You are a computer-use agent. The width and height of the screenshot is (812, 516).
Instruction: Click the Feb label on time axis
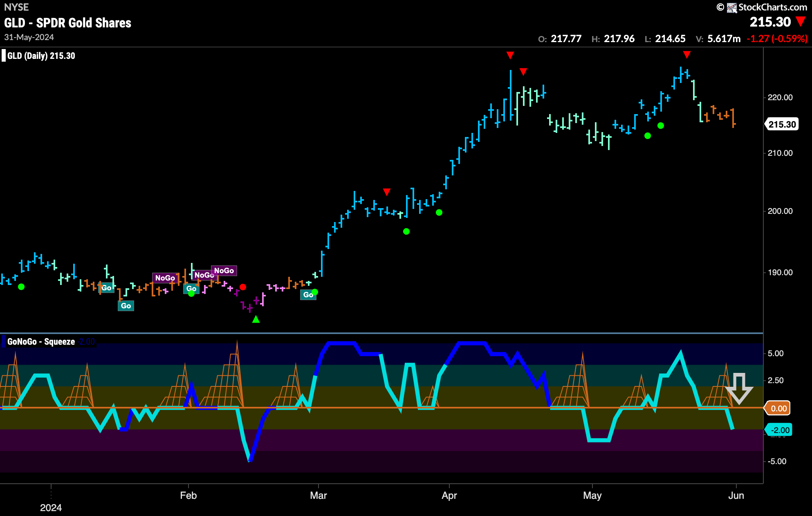(188, 496)
